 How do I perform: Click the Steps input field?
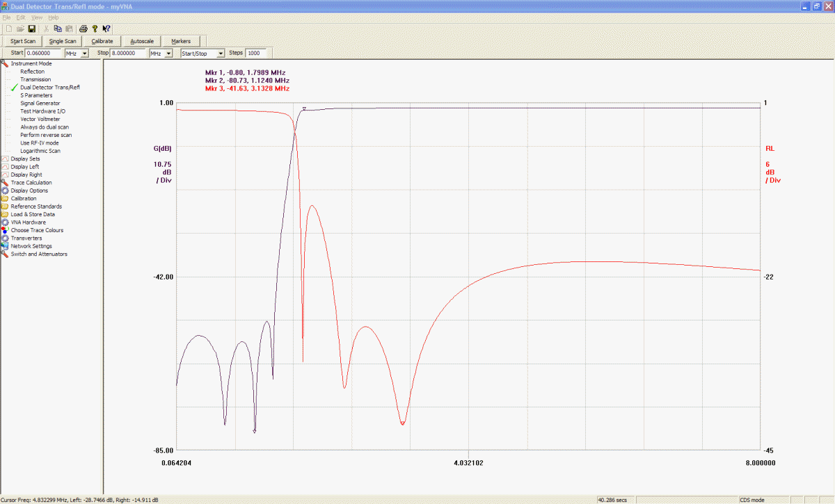(x=255, y=53)
